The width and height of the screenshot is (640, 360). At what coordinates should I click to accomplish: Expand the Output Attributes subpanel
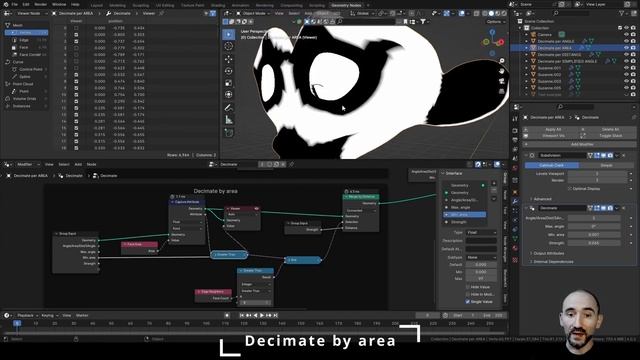click(x=548, y=253)
